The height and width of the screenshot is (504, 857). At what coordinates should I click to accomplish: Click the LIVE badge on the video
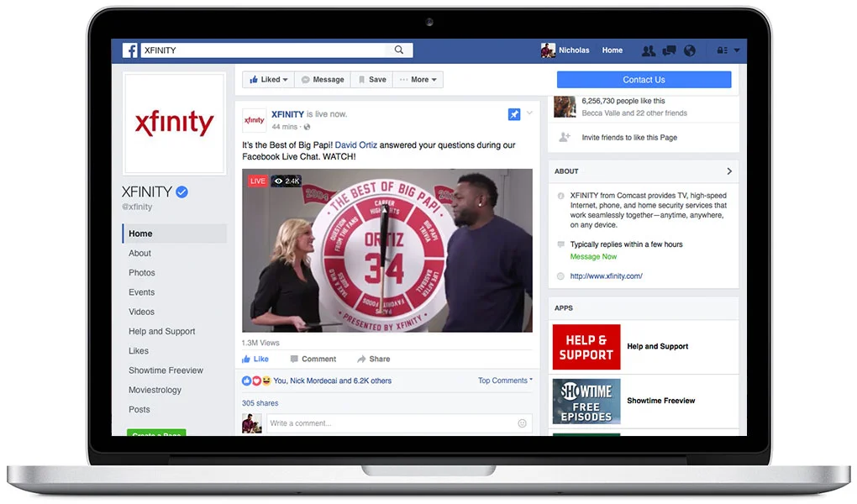coord(257,181)
